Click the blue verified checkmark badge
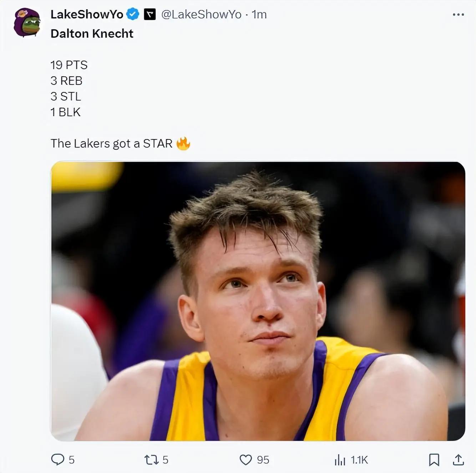This screenshot has width=476, height=473. pos(133,15)
